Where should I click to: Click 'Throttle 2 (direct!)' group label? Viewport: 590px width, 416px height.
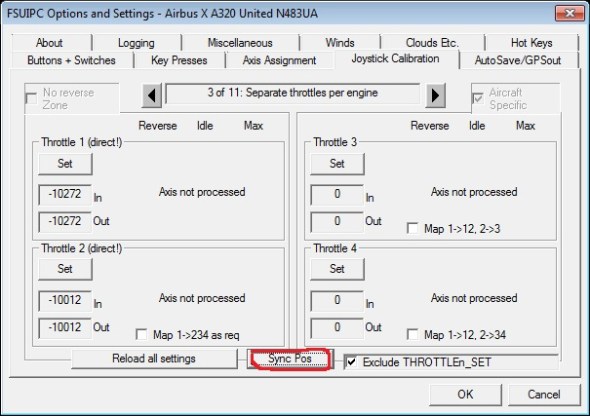(x=82, y=248)
